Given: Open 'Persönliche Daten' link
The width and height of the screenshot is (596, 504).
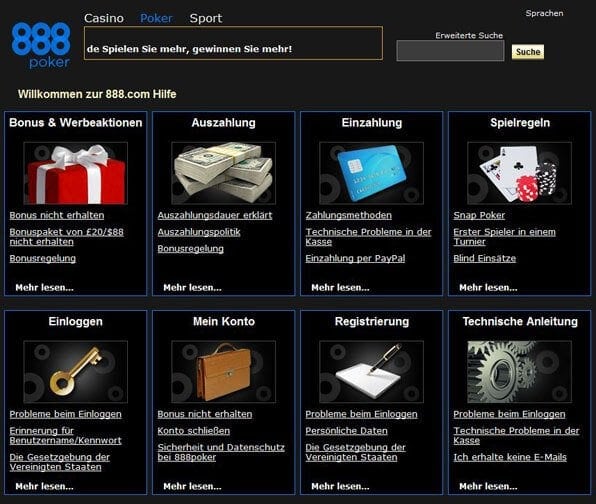Looking at the screenshot, I should pyautogui.click(x=346, y=431).
